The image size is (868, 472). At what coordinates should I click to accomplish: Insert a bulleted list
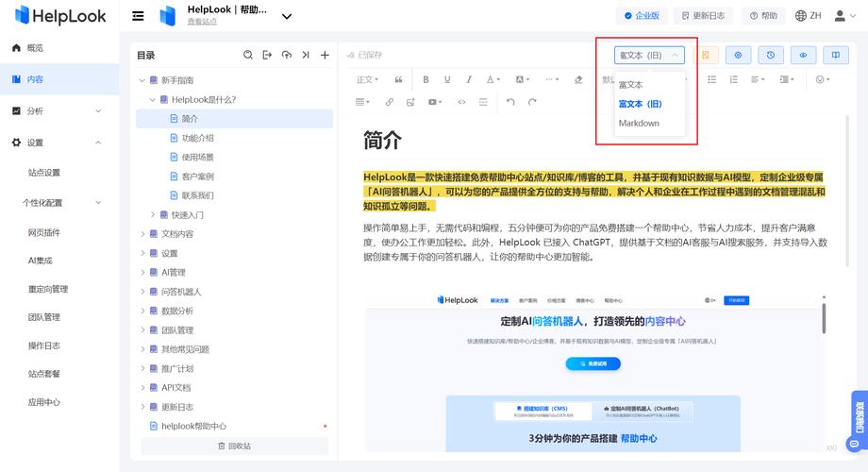(712, 80)
